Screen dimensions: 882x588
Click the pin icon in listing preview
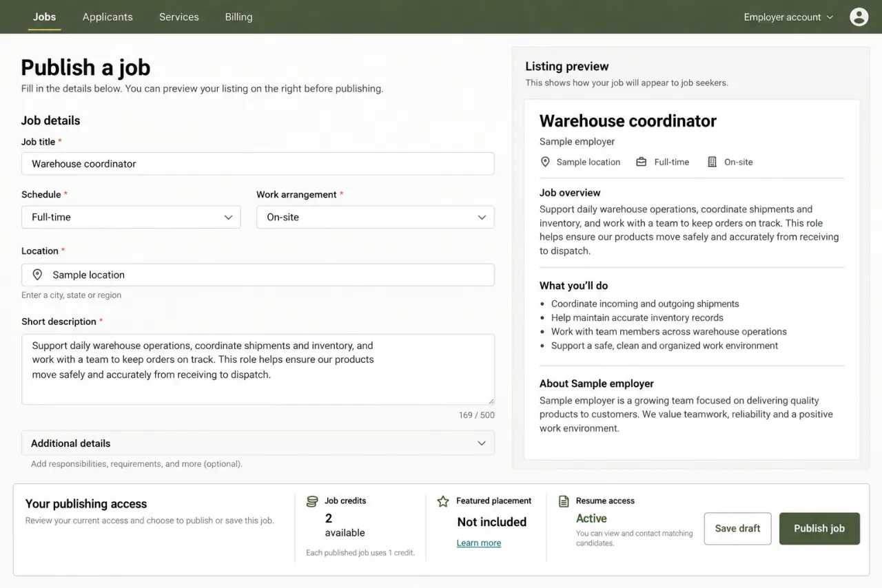[x=545, y=162]
